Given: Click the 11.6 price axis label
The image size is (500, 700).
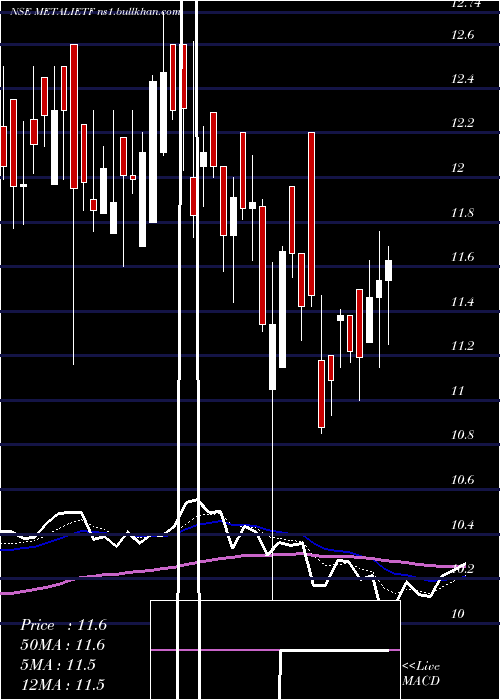Looking at the screenshot, I should 463,257.
